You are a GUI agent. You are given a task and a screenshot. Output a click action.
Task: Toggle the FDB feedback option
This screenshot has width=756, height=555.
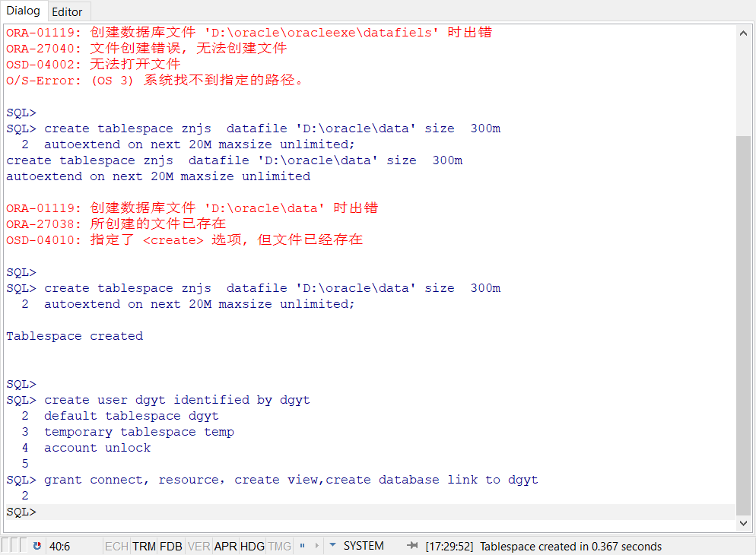170,547
